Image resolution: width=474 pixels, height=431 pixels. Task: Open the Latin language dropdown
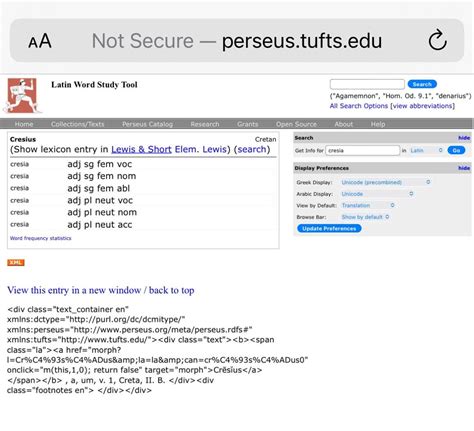[x=426, y=151]
